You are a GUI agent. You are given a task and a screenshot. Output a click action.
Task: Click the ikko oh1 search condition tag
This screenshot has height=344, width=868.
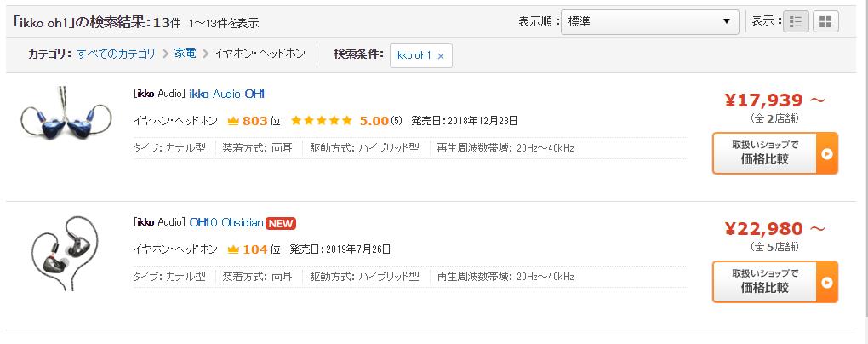(x=414, y=55)
